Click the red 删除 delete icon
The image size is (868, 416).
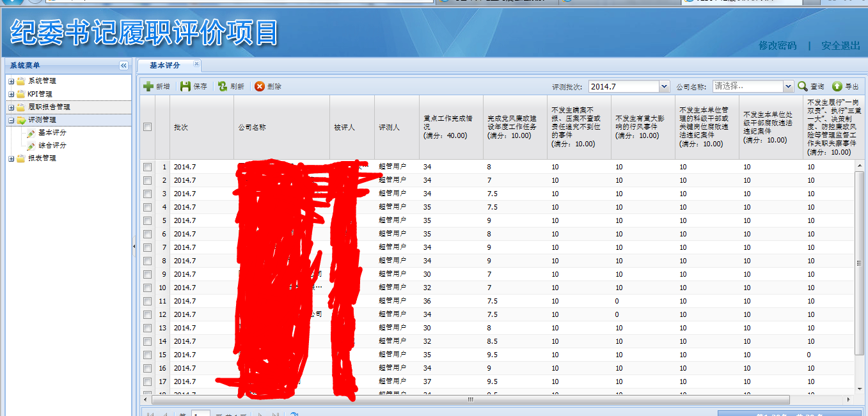pyautogui.click(x=260, y=86)
